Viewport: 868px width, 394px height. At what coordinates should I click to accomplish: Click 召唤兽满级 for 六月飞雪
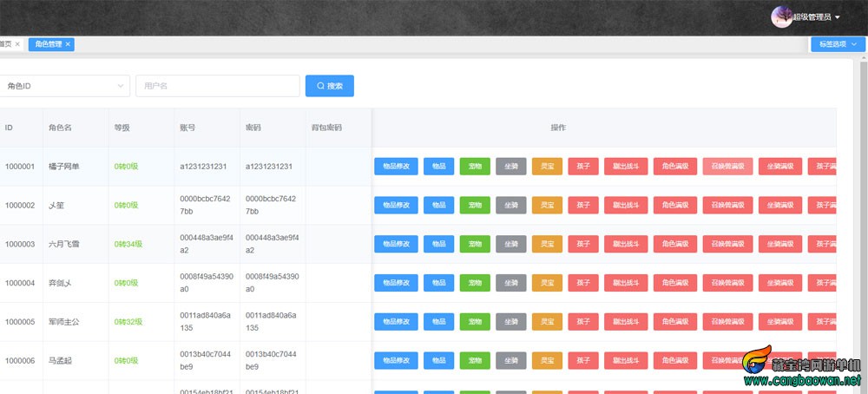click(727, 244)
